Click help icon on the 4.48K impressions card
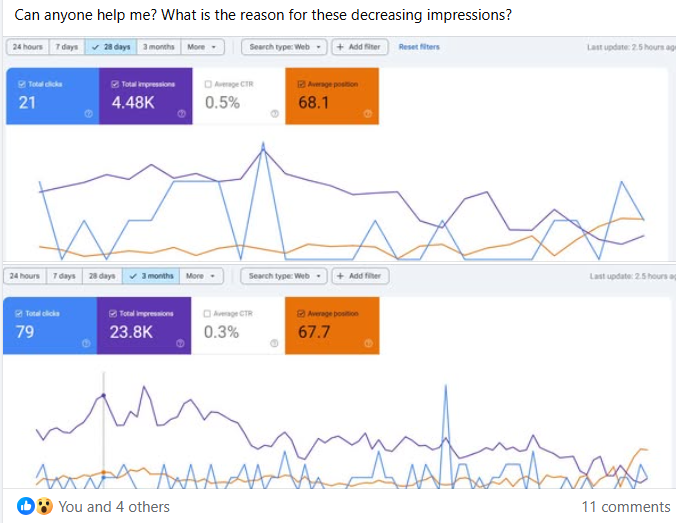Screen dimensions: 676x523 pyautogui.click(x=181, y=114)
